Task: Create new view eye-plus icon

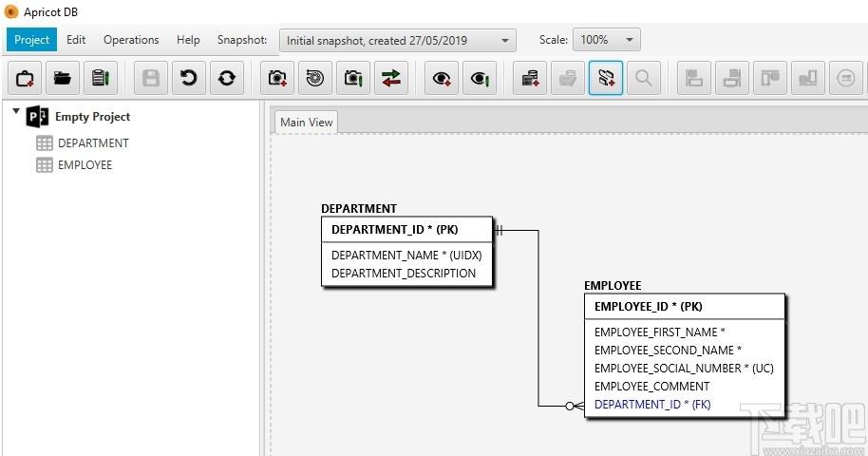Action: pyautogui.click(x=442, y=78)
